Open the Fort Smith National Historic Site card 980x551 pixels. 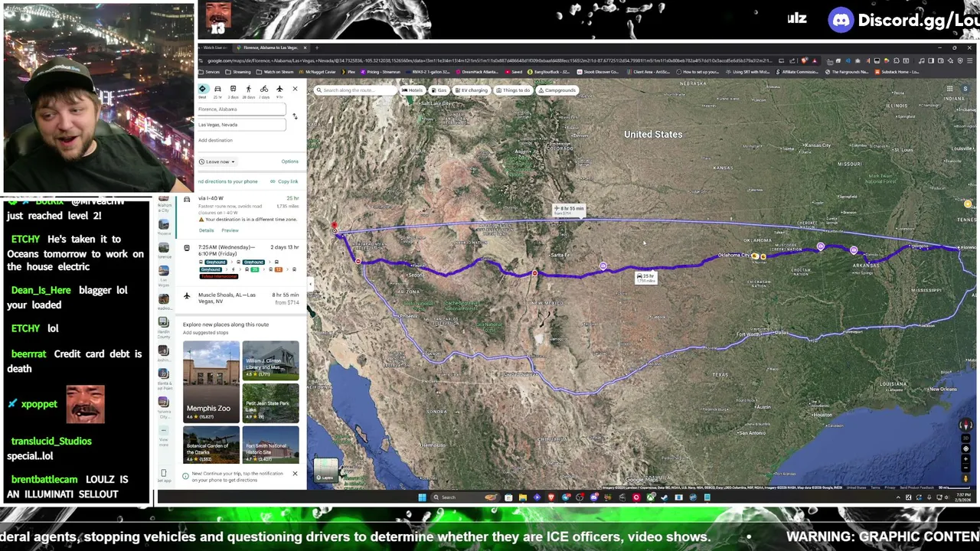(270, 445)
